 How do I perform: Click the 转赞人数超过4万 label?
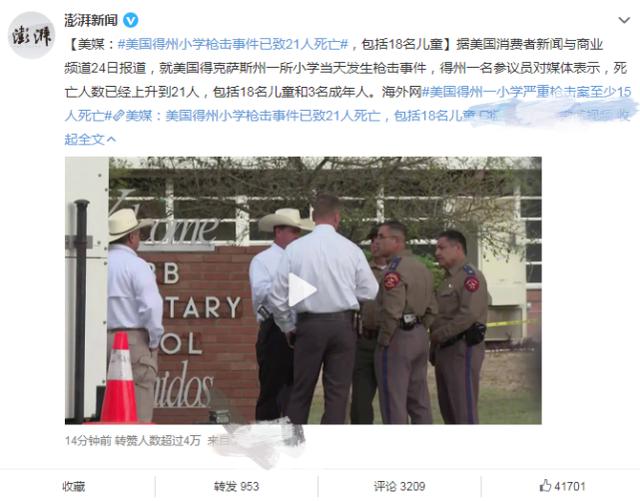(158, 441)
